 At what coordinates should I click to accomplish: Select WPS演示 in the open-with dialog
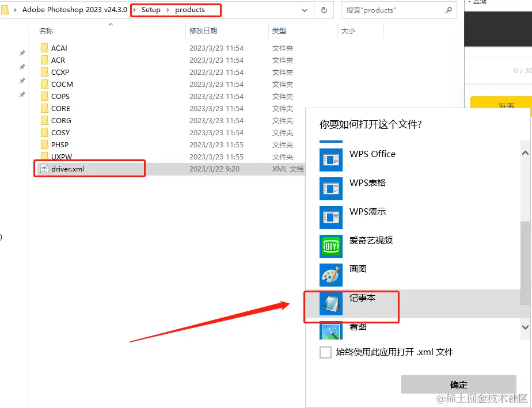pos(367,212)
